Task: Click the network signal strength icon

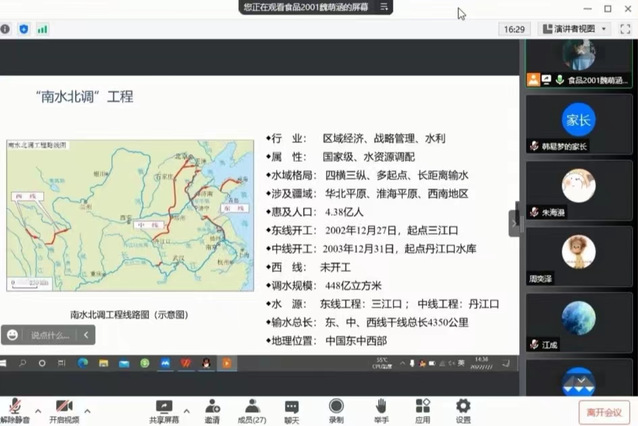Action: click(x=42, y=29)
